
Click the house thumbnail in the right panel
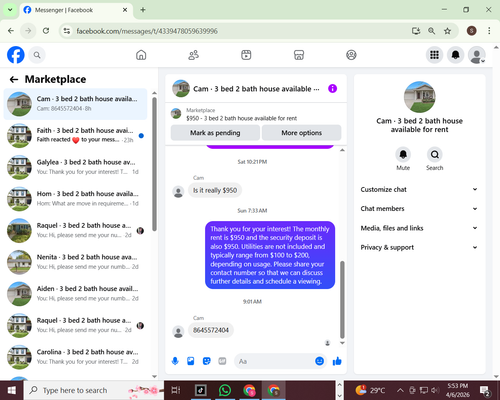419,97
